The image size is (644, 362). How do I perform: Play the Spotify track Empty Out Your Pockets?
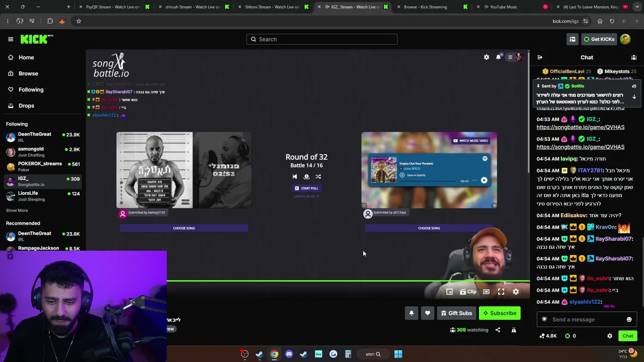pyautogui.click(x=484, y=180)
